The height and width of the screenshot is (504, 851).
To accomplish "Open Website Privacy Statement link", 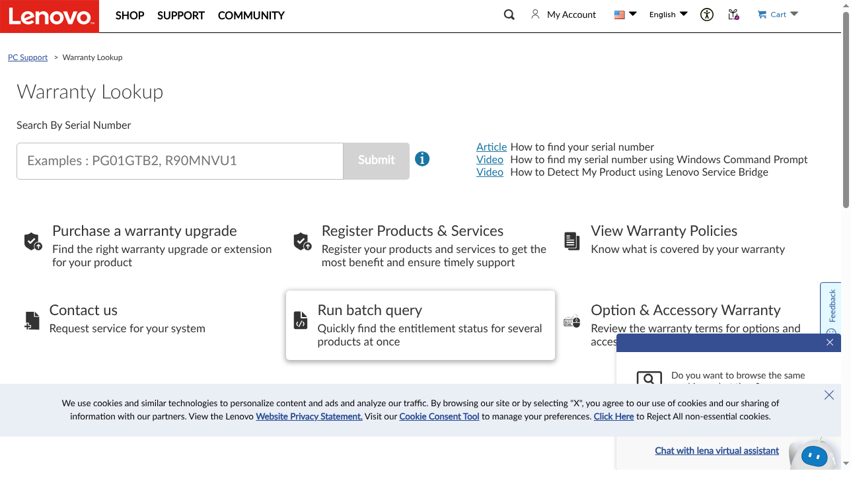I will 309,416.
